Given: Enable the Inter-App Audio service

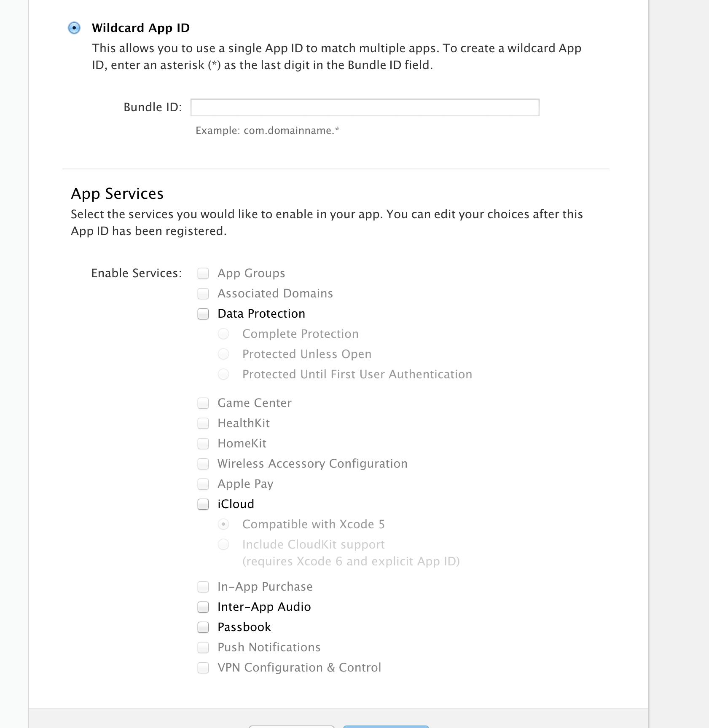Looking at the screenshot, I should 203,607.
